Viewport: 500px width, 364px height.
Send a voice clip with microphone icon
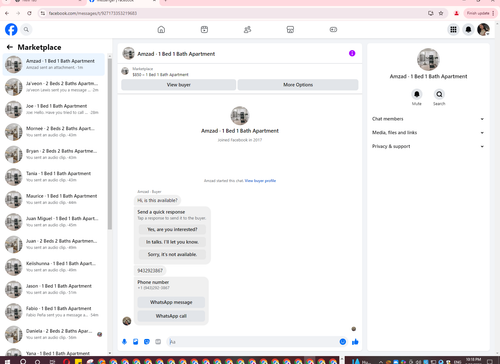124,342
